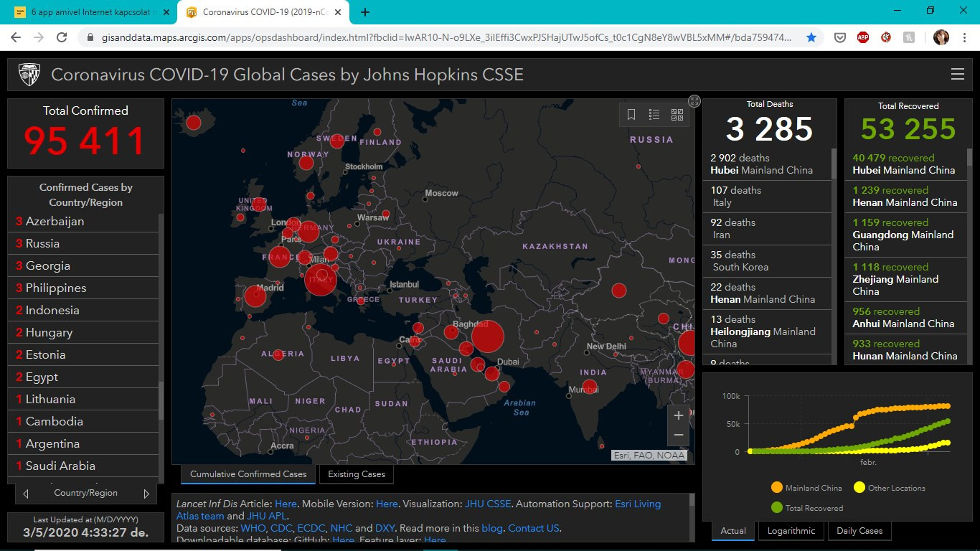
Task: Select Hungary in country list
Action: [x=83, y=332]
